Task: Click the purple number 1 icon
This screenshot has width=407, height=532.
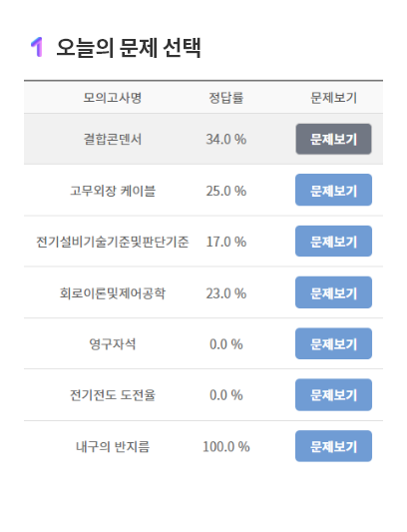Action: pos(37,47)
